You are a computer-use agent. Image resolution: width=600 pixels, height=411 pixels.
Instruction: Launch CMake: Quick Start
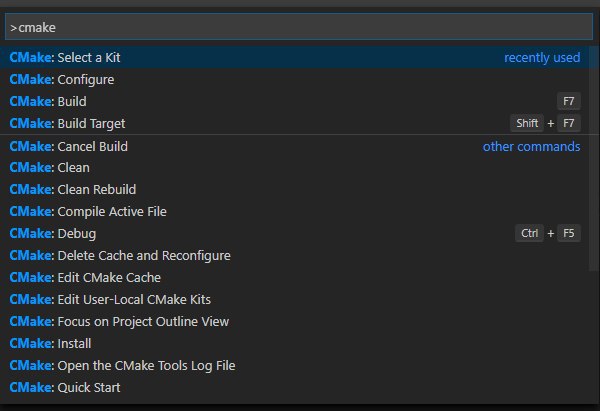coord(295,388)
